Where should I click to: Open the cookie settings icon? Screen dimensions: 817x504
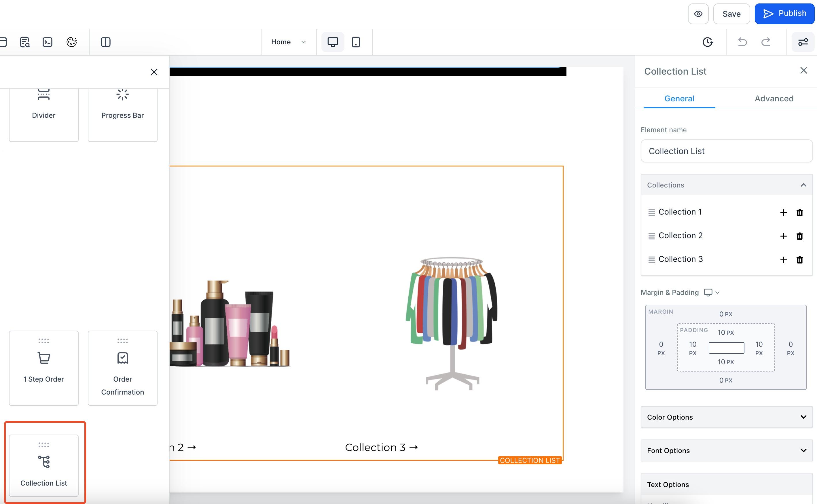(72, 42)
